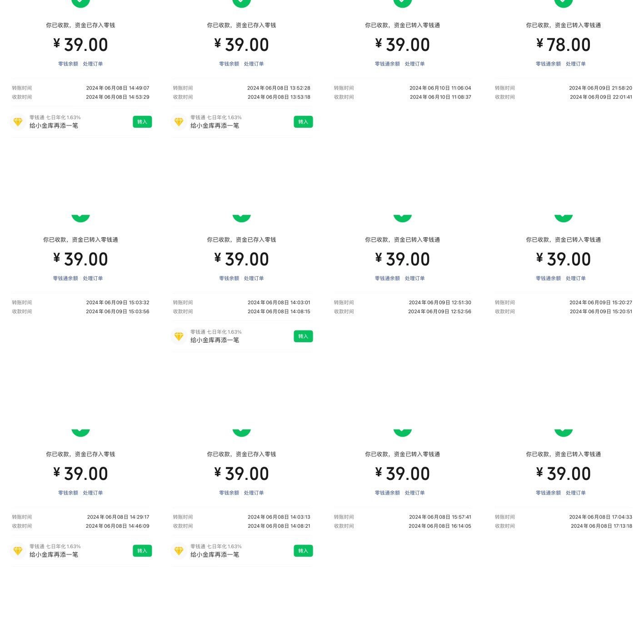Open 处理订单 link in the 11:06:04 receipt
Viewport: 644px width, 644px height.
pos(414,64)
